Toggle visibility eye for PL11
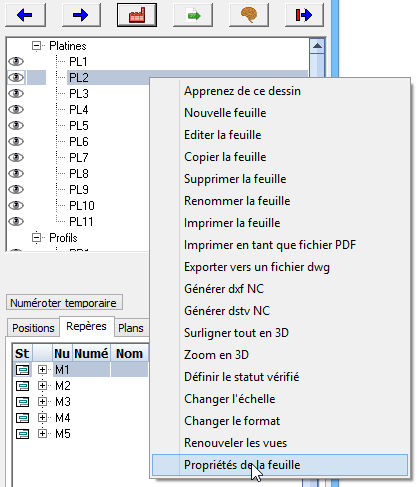 point(16,221)
